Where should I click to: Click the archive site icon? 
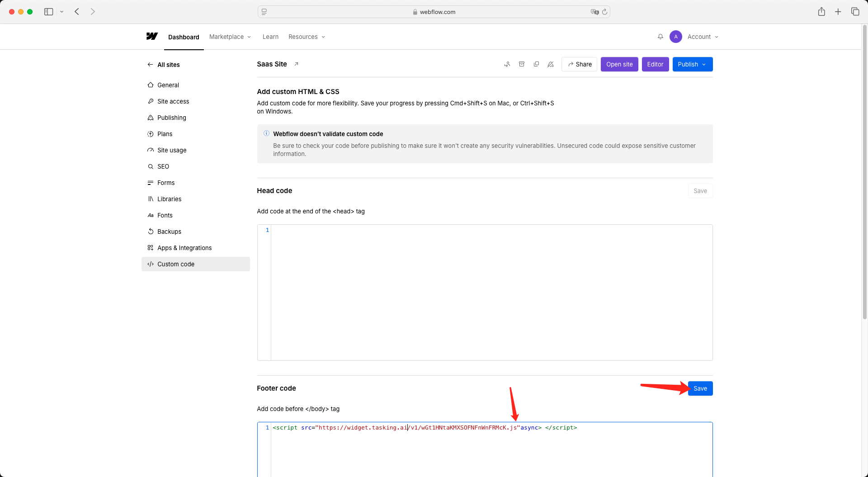tap(522, 64)
